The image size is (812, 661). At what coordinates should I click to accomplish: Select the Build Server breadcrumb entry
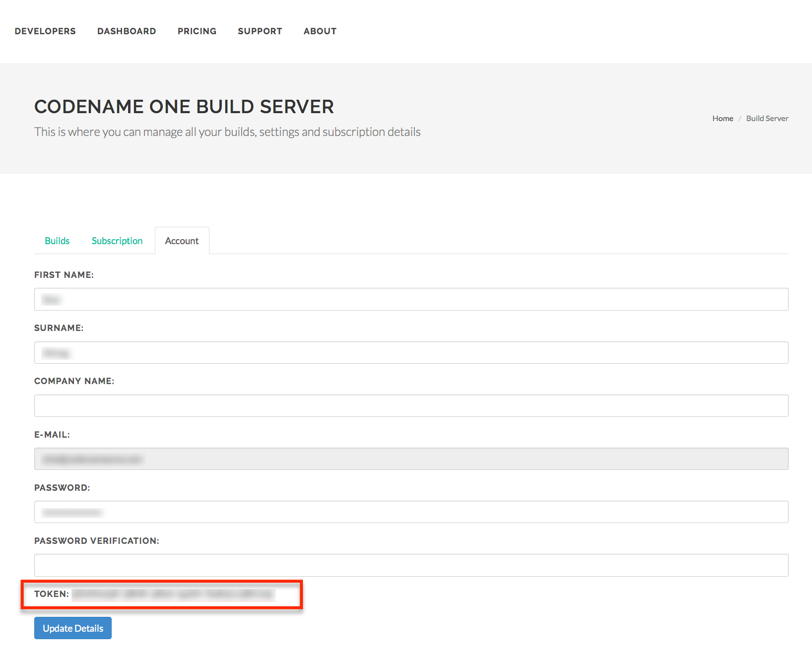pyautogui.click(x=767, y=118)
